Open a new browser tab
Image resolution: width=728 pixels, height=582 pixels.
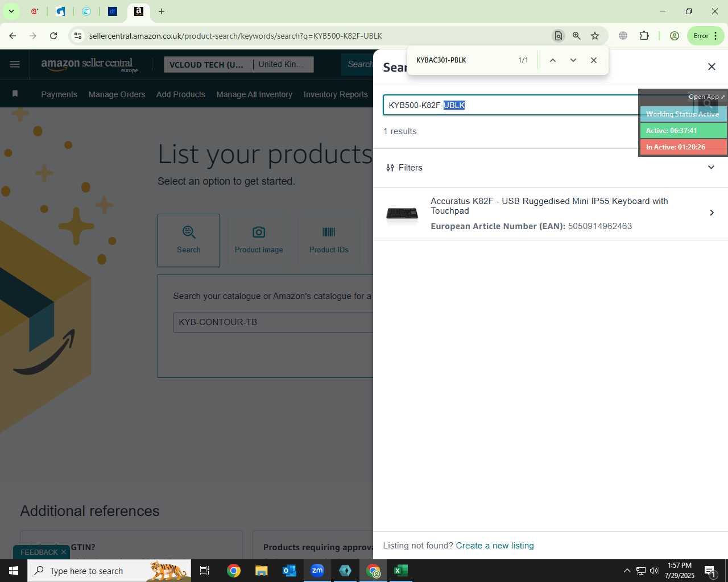[162, 11]
